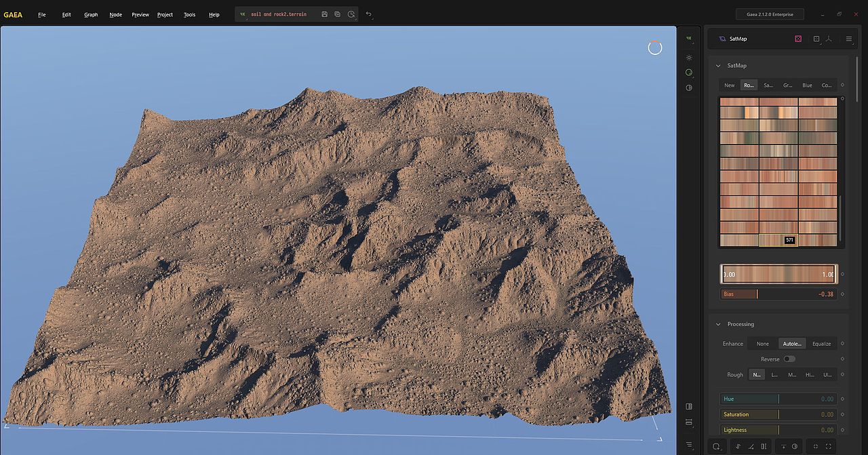868x455 pixels.
Task: Select the New gradient tab
Action: [x=730, y=85]
